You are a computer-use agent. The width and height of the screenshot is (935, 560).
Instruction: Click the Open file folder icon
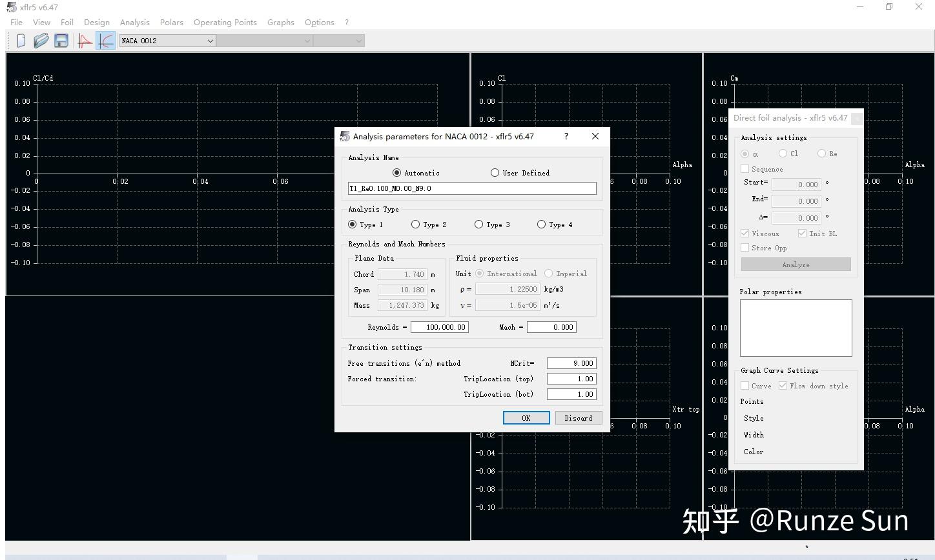[41, 40]
